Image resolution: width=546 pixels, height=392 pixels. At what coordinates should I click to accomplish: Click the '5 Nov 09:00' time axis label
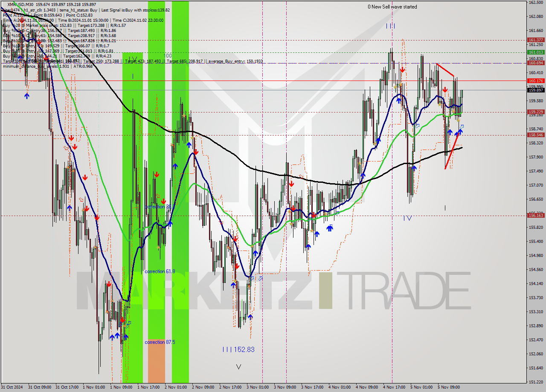tap(448, 387)
